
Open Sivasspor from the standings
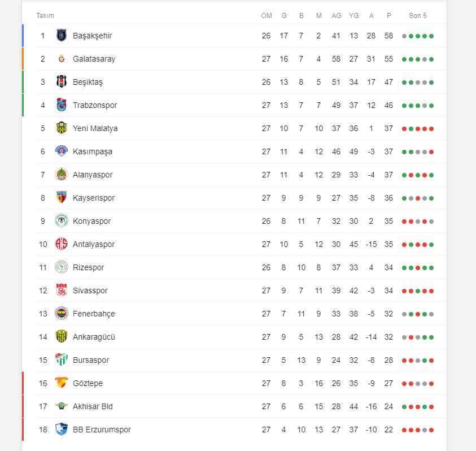pos(90,290)
